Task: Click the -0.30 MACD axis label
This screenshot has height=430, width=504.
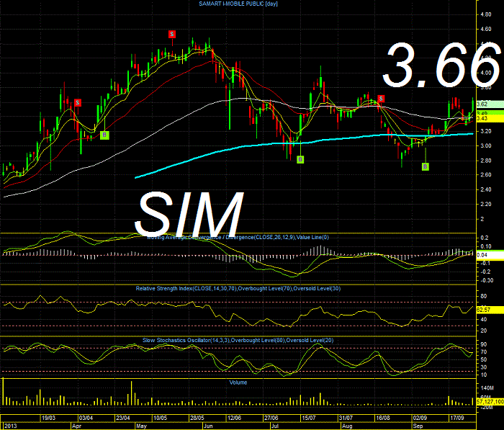Action: coord(487,280)
